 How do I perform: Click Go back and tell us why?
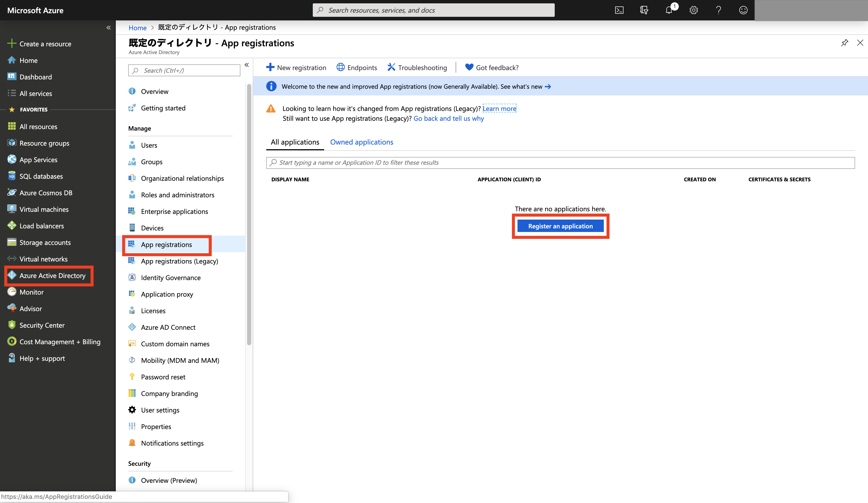click(448, 118)
